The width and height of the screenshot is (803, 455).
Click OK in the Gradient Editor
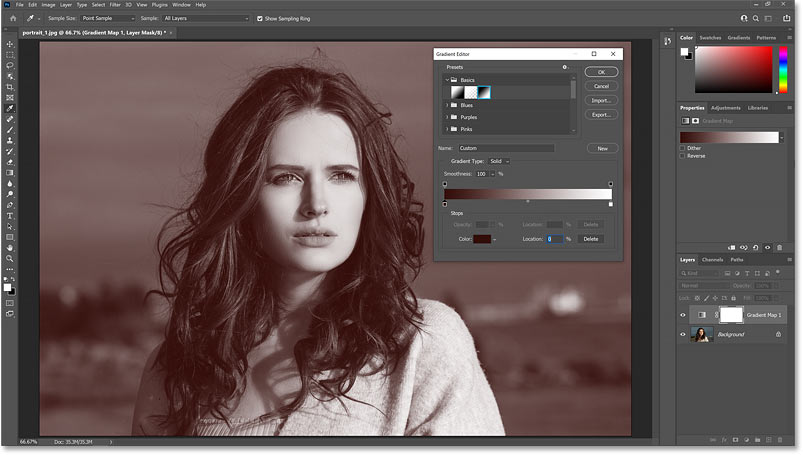(601, 72)
